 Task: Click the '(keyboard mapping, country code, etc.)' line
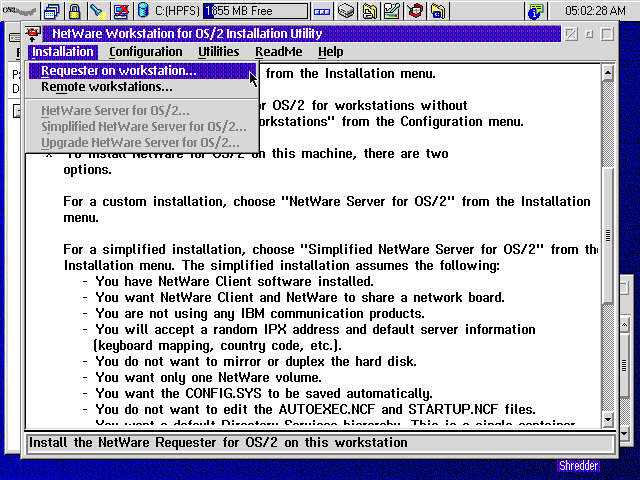217,346
